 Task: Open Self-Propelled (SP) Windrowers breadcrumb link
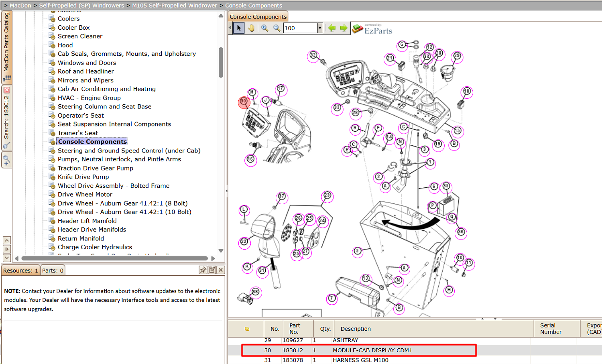click(x=81, y=6)
